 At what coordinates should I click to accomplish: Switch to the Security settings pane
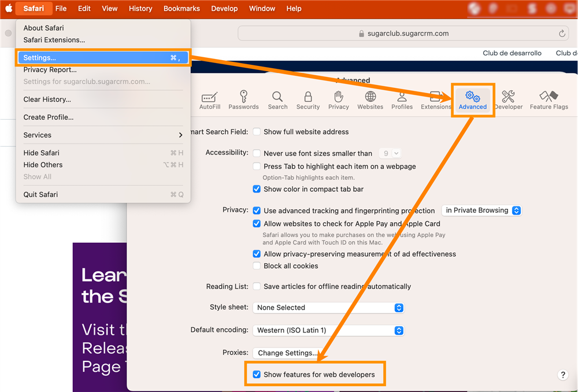308,100
